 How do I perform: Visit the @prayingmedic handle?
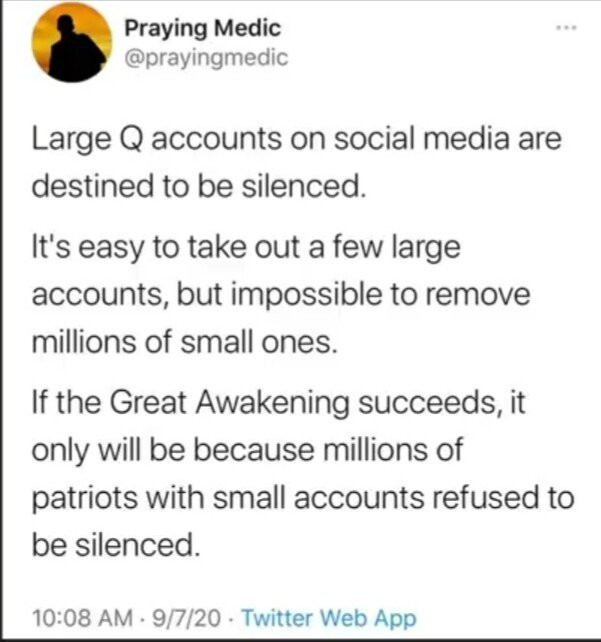[207, 57]
